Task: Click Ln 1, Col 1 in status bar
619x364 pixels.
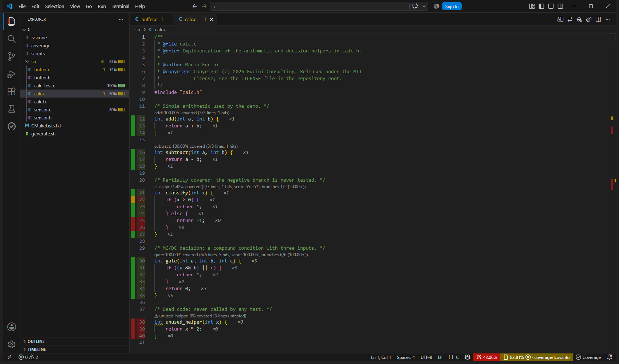Action: click(x=381, y=357)
